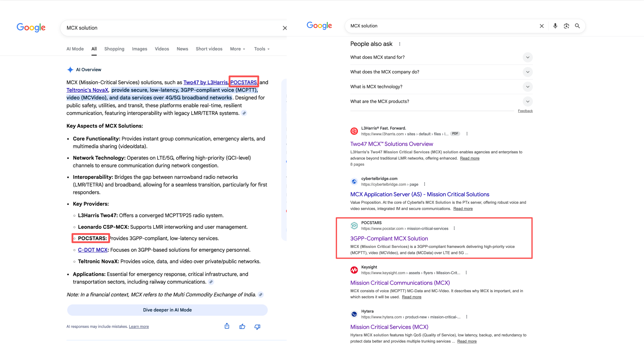Click the magnifying glass search icon
Image resolution: width=644 pixels, height=353 pixels.
click(x=577, y=26)
